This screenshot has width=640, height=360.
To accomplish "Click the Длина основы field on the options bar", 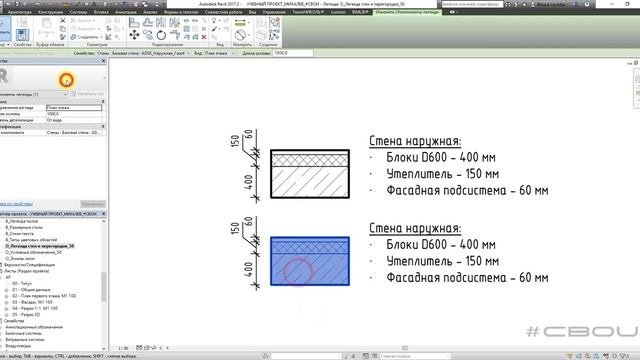I will (293, 53).
